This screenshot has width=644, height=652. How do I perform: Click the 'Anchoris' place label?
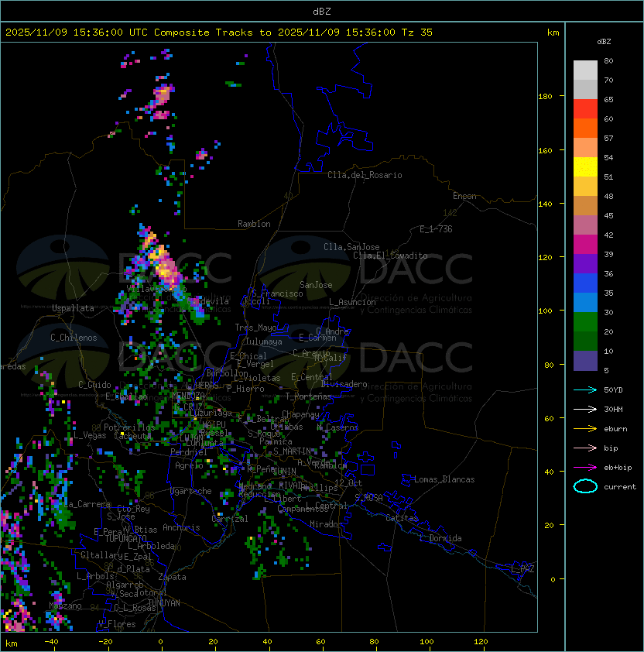181,527
